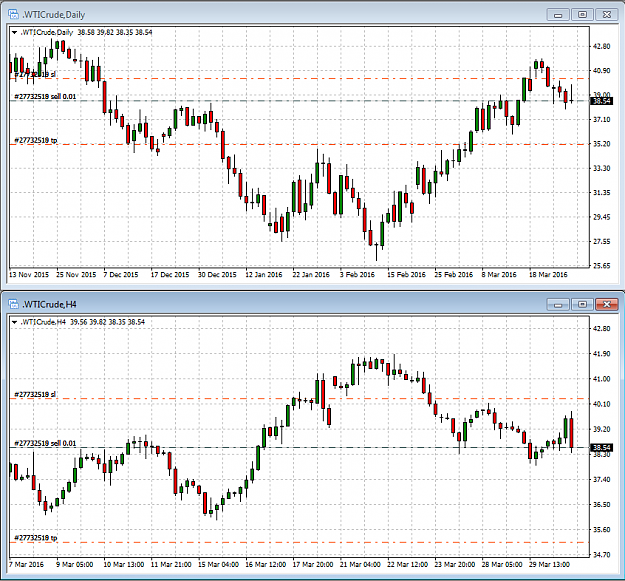This screenshot has height=581, width=625.
Task: Click the '18 Mar 2016' date on Daily axis
Action: coord(548,275)
